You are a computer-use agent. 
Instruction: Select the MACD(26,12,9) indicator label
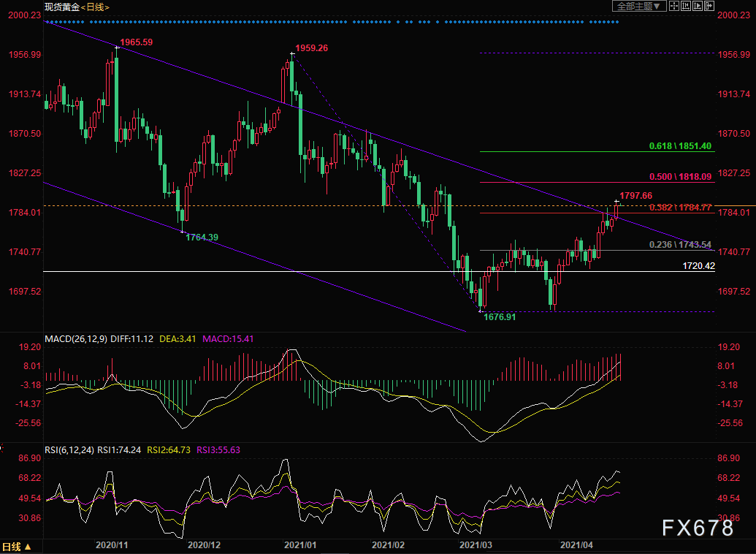[76, 339]
